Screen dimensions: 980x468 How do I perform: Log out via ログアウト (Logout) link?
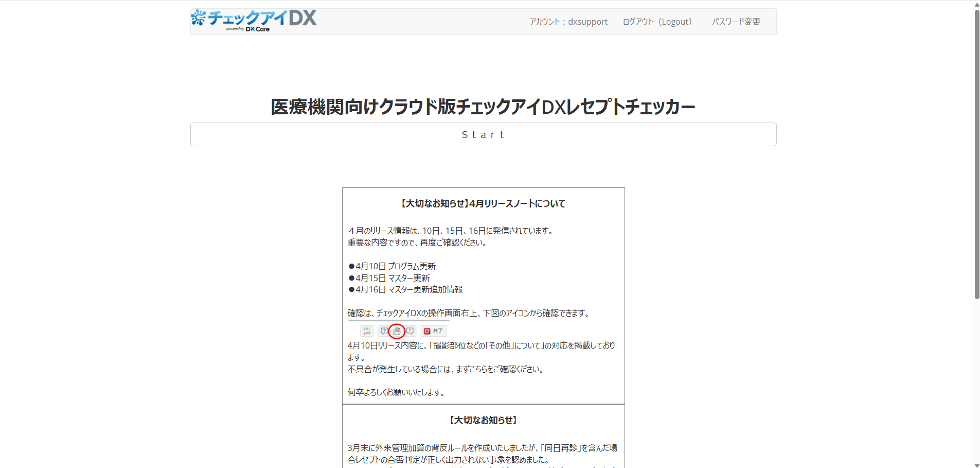(657, 22)
